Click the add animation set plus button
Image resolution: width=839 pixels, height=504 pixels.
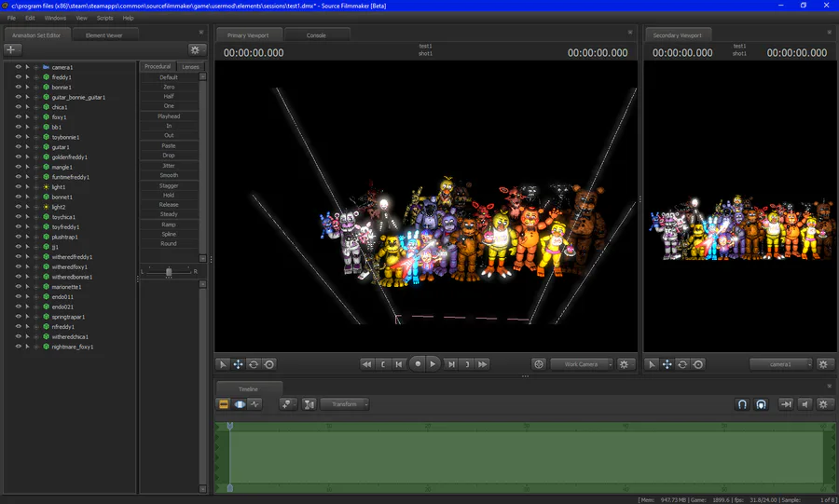tap(12, 49)
